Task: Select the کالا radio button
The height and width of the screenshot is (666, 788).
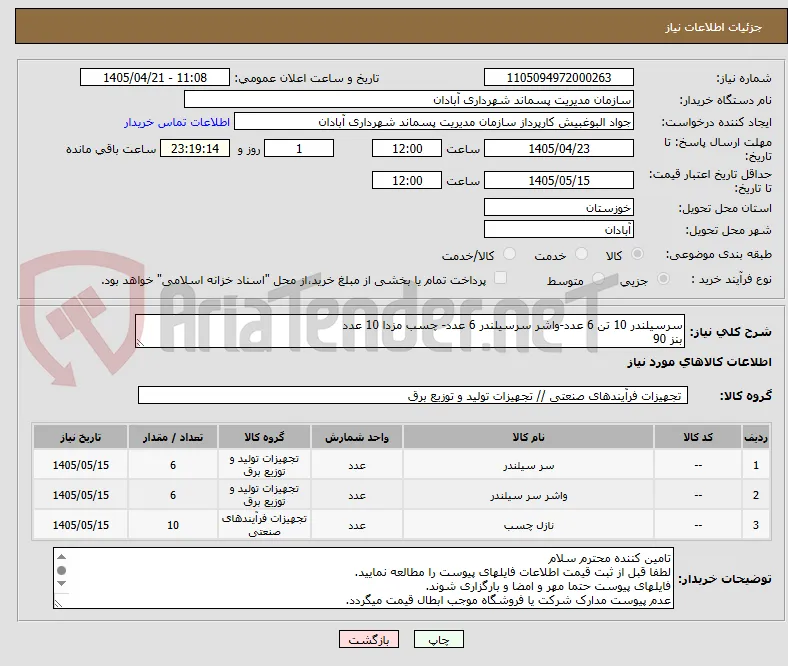Action: pos(637,254)
